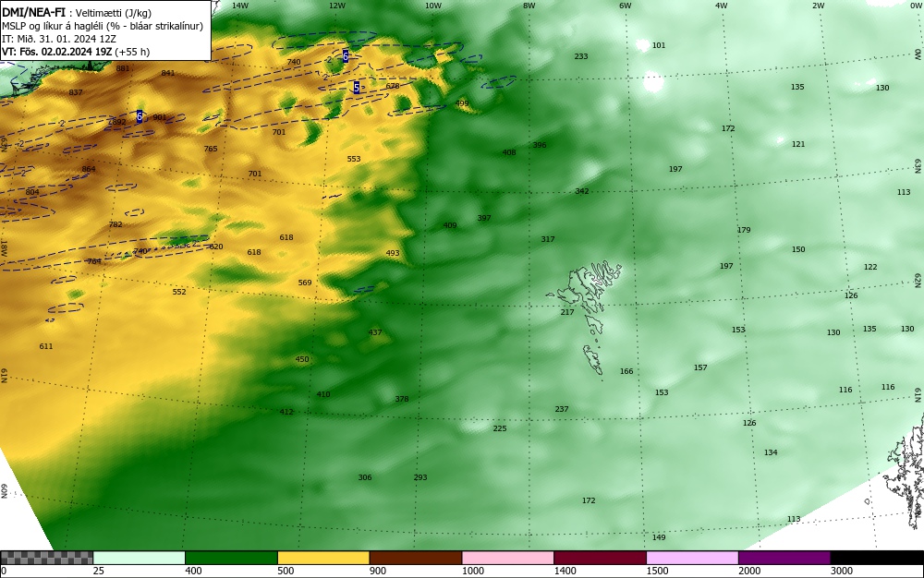Screen dimensions: 924x578
Task: Pick the map value 450
Action: click(x=302, y=359)
